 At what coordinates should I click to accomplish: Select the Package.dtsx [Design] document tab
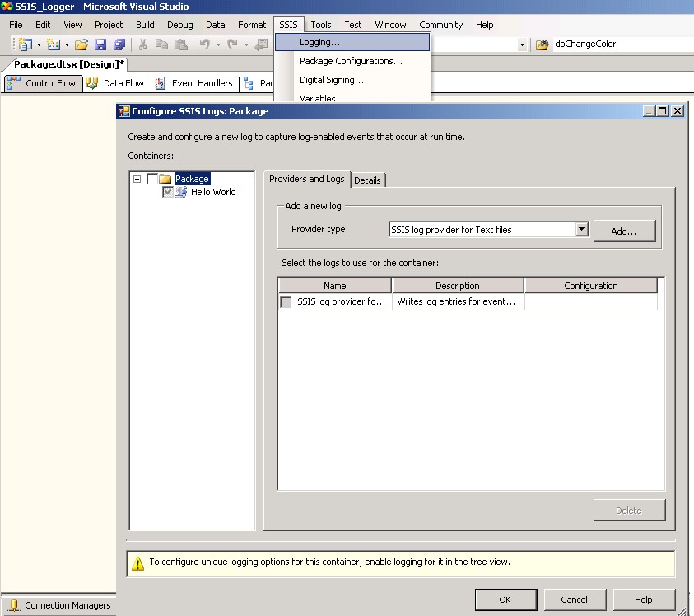68,64
